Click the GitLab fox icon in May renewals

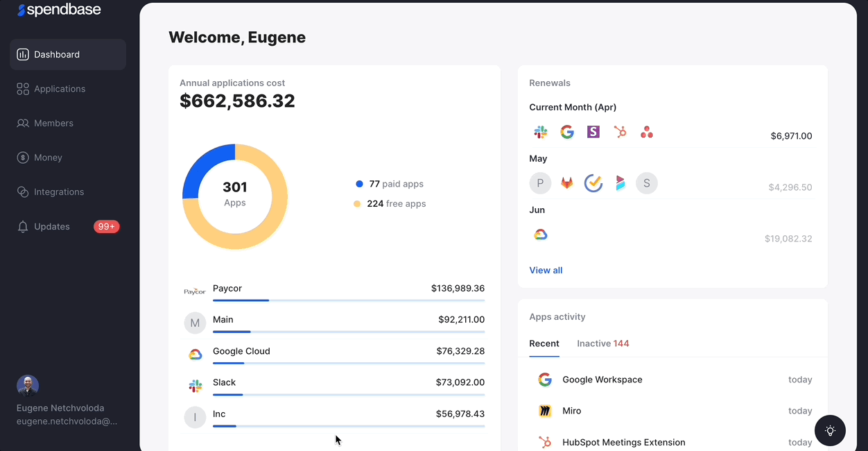coord(567,183)
